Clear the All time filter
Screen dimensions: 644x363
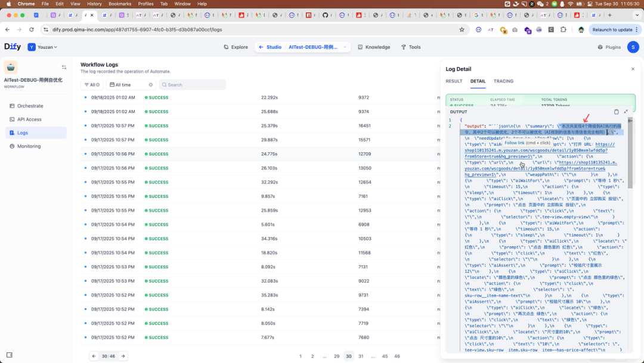(x=151, y=85)
